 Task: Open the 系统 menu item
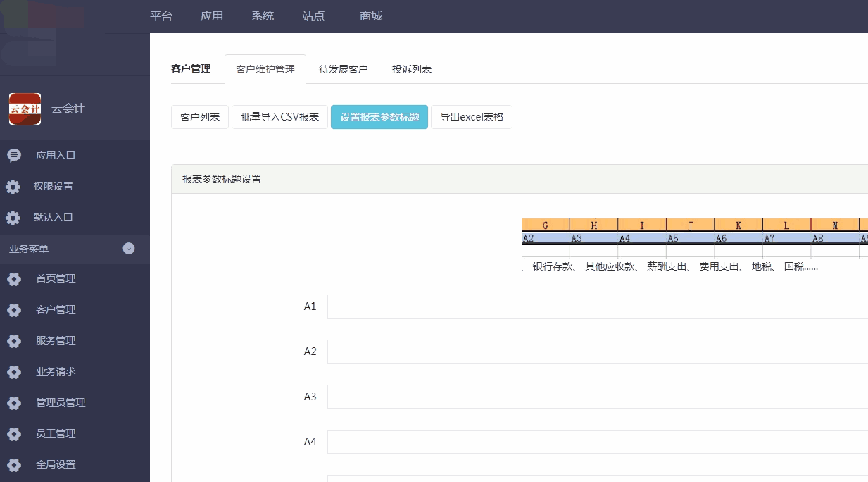pos(263,16)
